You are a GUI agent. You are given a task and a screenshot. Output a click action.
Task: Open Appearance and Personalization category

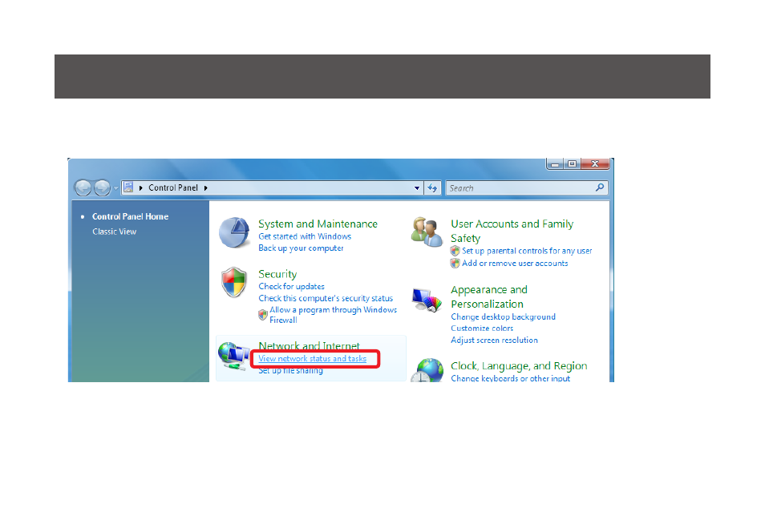click(489, 297)
